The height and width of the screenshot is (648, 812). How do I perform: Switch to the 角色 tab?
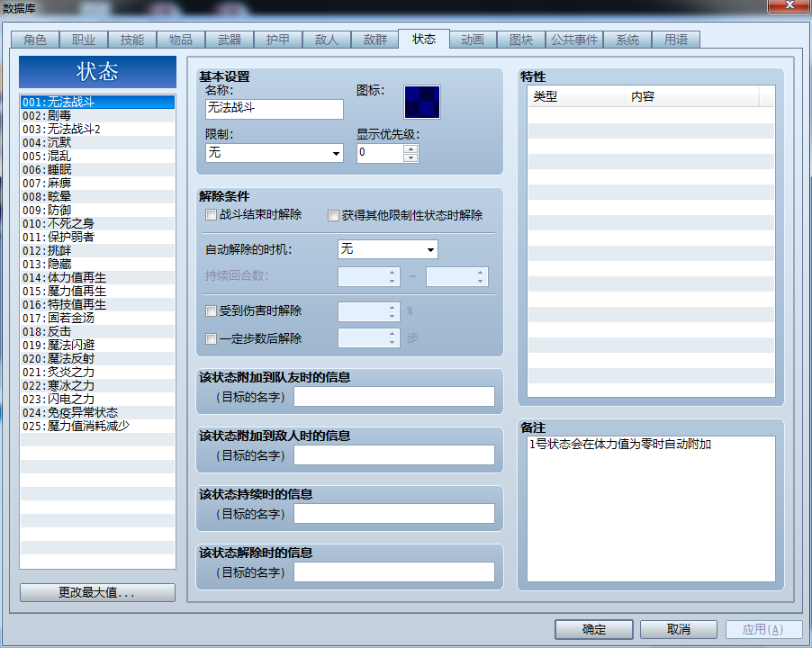tap(35, 40)
